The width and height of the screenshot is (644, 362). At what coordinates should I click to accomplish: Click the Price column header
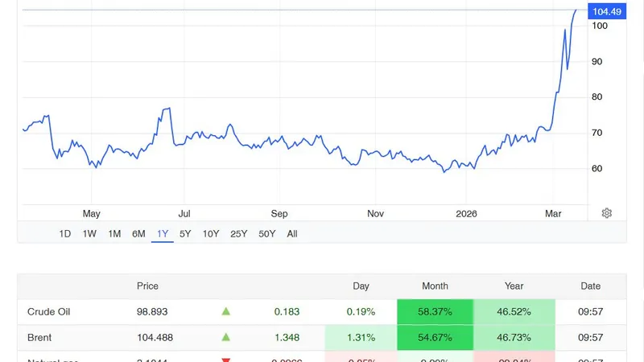(147, 286)
